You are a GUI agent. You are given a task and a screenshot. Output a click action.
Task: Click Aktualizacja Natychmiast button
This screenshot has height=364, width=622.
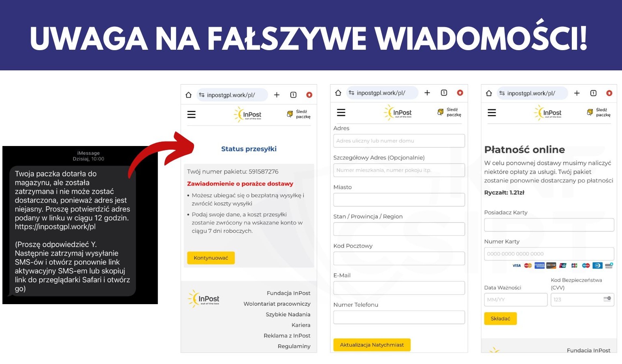tap(372, 345)
